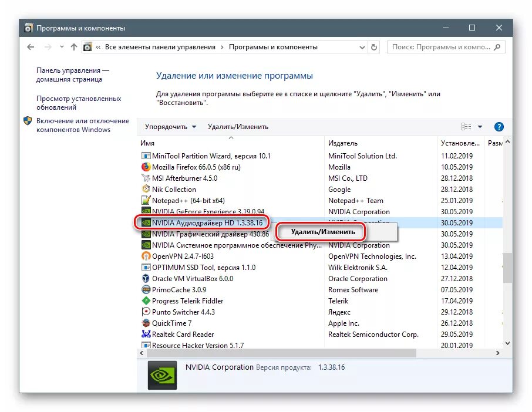Click publisher Realtek Semiconductor Corp.
The image size is (532, 412).
(x=373, y=334)
